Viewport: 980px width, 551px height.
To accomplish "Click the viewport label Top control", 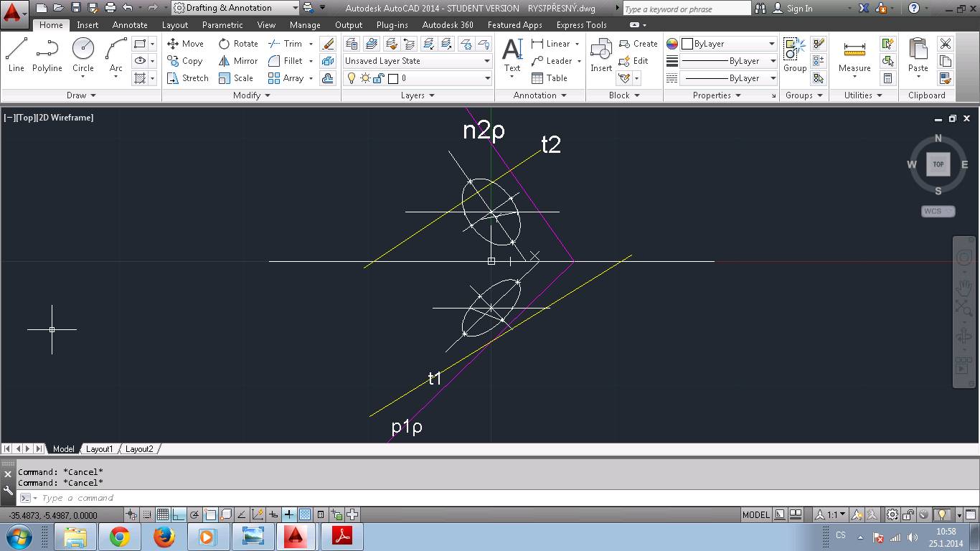I will click(26, 118).
